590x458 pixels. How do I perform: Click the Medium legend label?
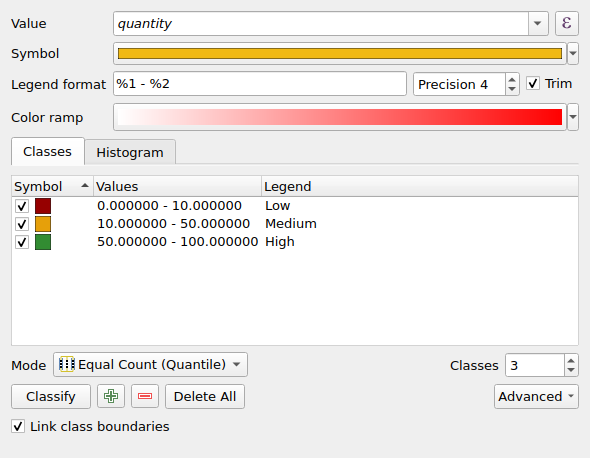coord(291,224)
